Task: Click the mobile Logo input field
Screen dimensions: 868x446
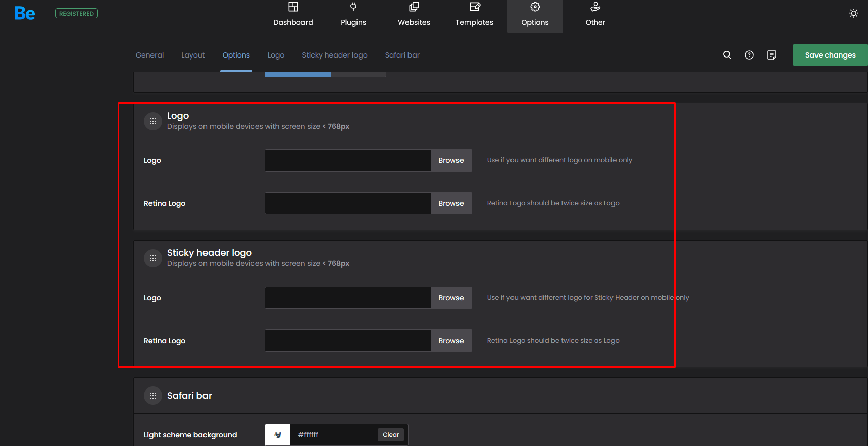Action: click(347, 160)
